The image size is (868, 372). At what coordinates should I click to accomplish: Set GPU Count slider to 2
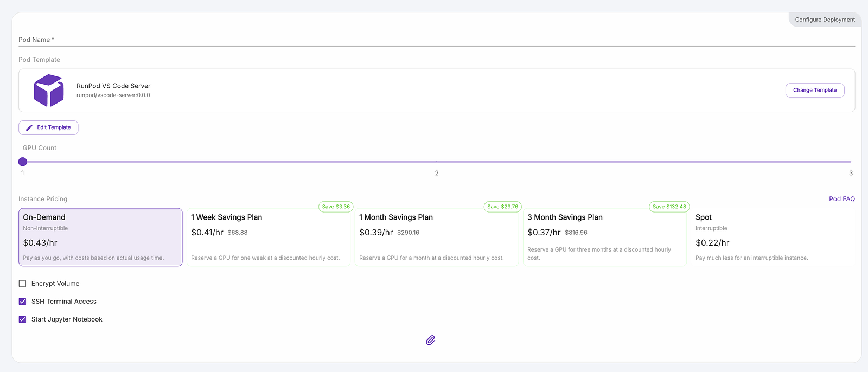coord(437,162)
